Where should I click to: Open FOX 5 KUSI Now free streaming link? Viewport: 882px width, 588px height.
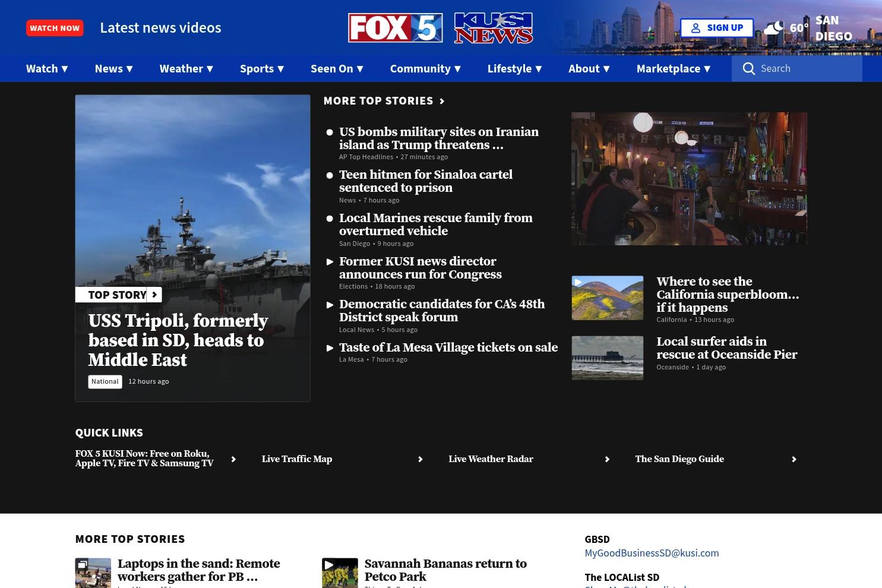pos(144,459)
